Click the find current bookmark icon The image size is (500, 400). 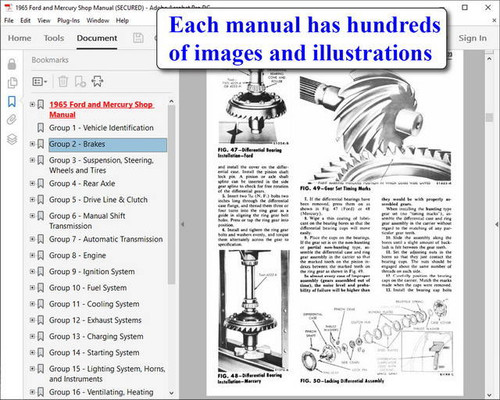pos(97,81)
